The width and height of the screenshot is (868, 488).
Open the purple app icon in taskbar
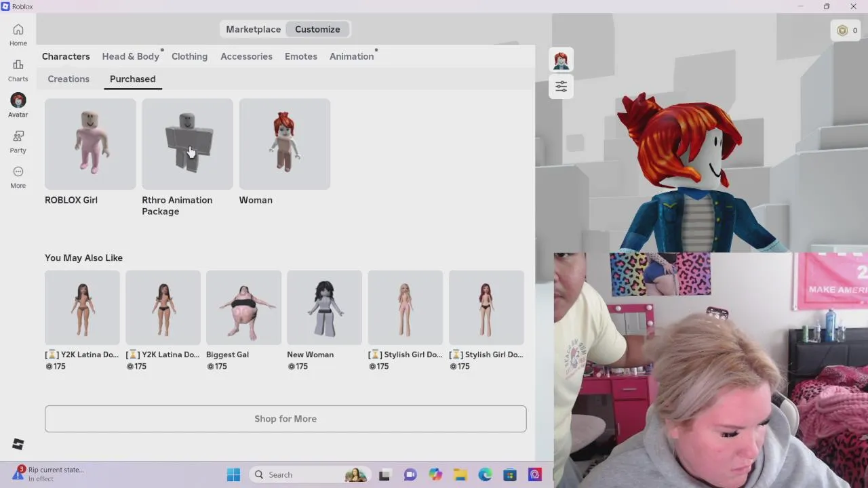[x=535, y=474]
